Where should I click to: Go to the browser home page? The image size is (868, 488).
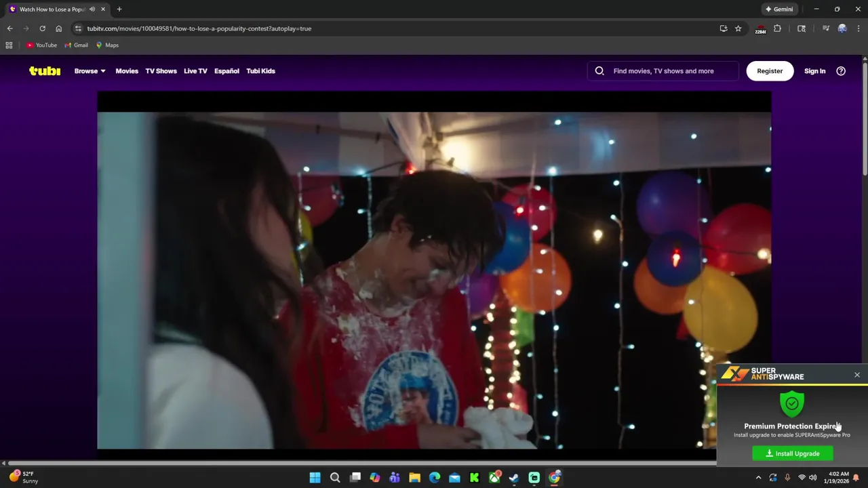[x=58, y=28]
